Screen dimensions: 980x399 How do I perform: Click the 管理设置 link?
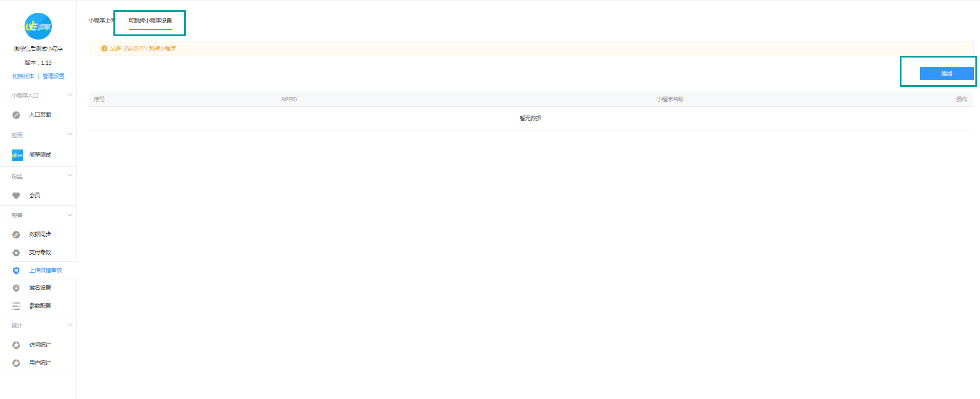pos(53,76)
